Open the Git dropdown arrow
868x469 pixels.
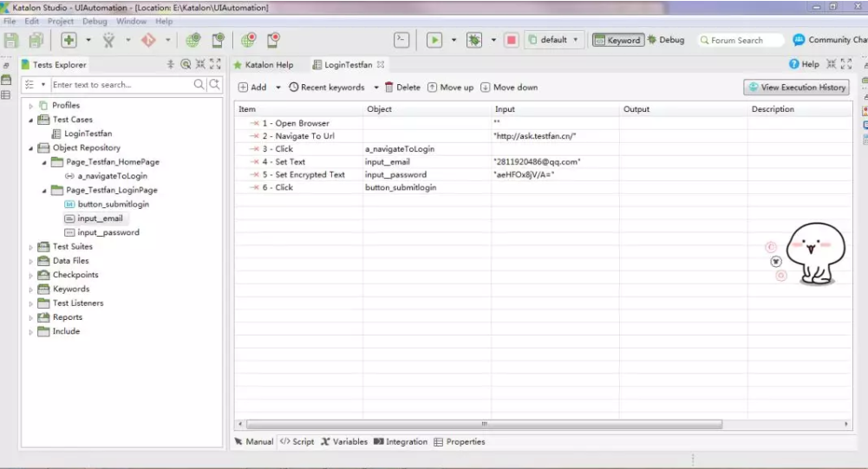167,40
